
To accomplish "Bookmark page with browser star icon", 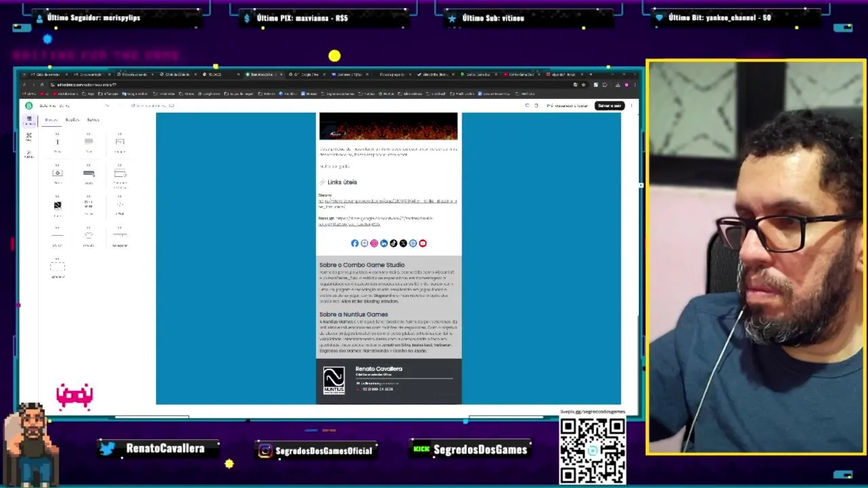I will [585, 85].
